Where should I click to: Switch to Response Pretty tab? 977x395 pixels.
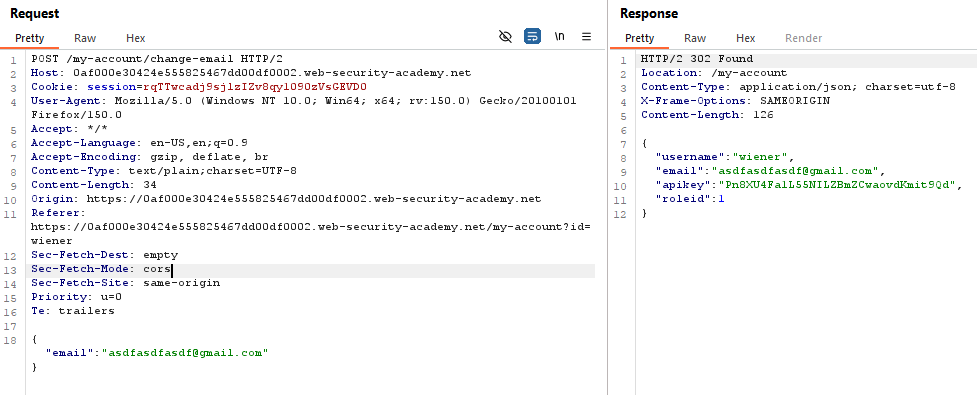(639, 38)
